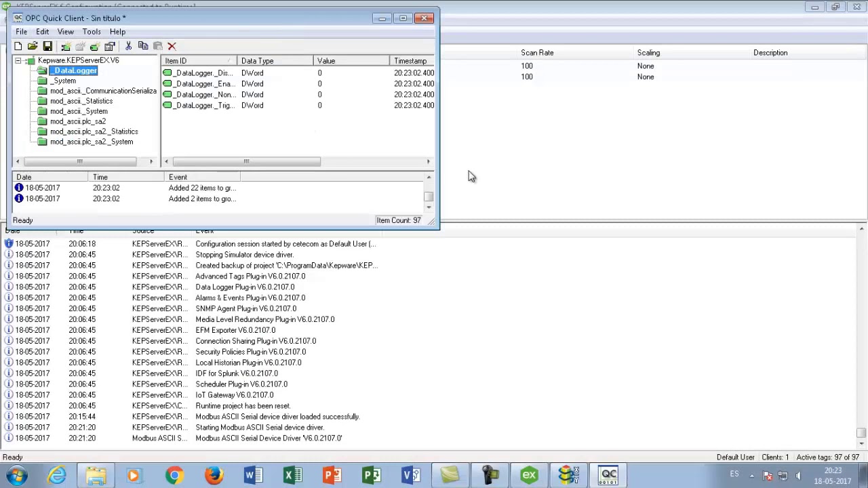This screenshot has width=868, height=488.
Task: Click the New Server Connection toolbar icon
Action: tap(66, 46)
